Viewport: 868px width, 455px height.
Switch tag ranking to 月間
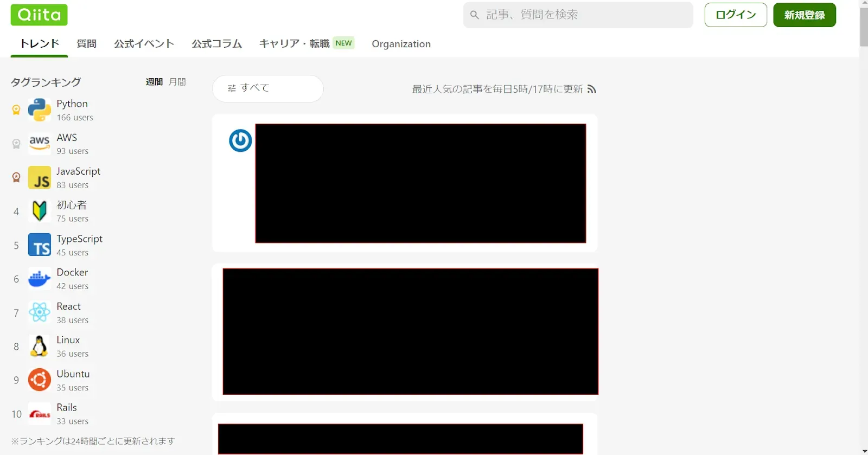point(177,82)
